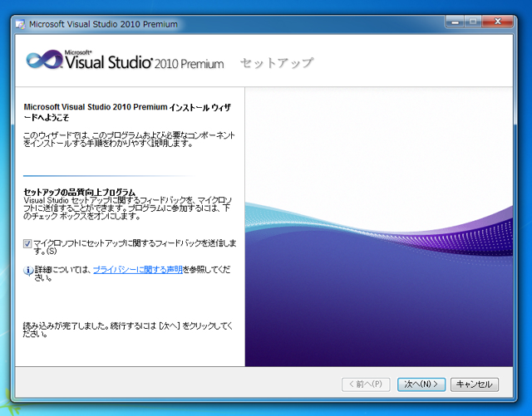The height and width of the screenshot is (416, 532).
Task: Click the 読み込みが完了しました status message
Action: point(127,330)
